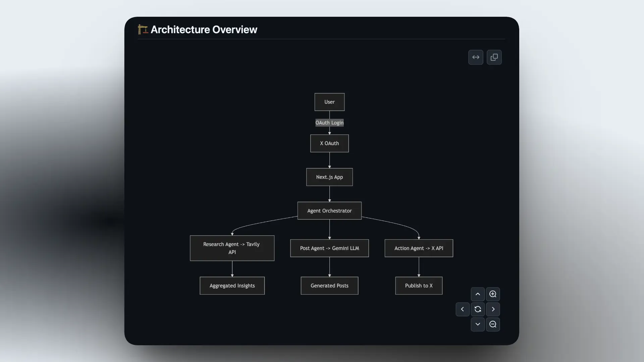Screen dimensions: 644x362
Task: Select Research Agent -> Tavily API node
Action: click(232, 248)
